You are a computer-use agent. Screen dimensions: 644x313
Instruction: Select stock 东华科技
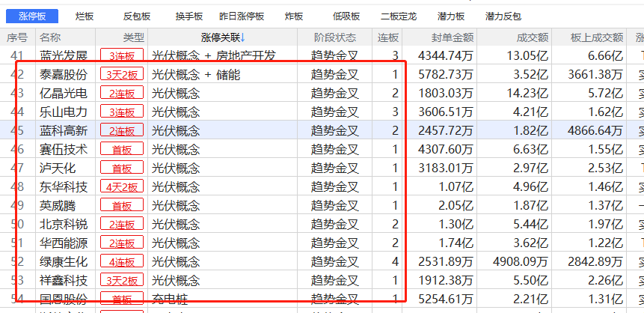click(x=64, y=186)
